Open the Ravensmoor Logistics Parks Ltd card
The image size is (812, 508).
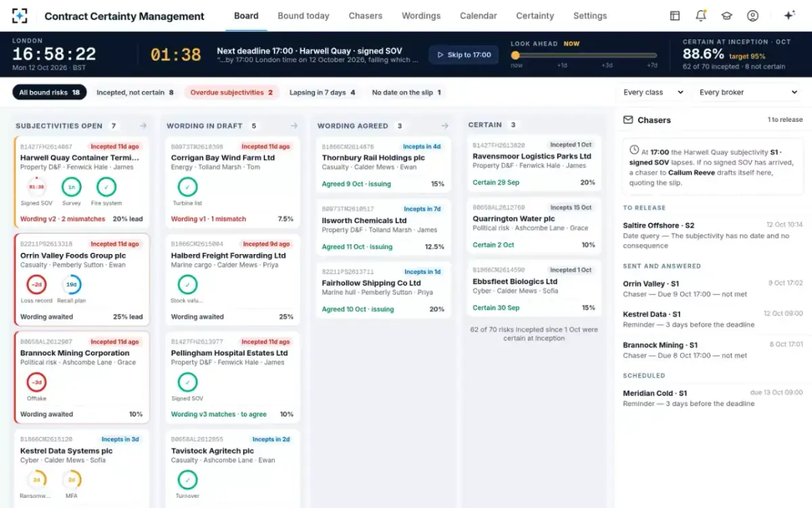coord(534,165)
